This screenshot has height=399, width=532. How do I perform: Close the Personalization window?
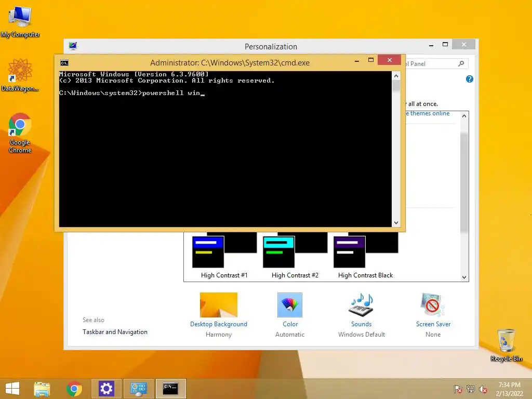[x=464, y=45]
